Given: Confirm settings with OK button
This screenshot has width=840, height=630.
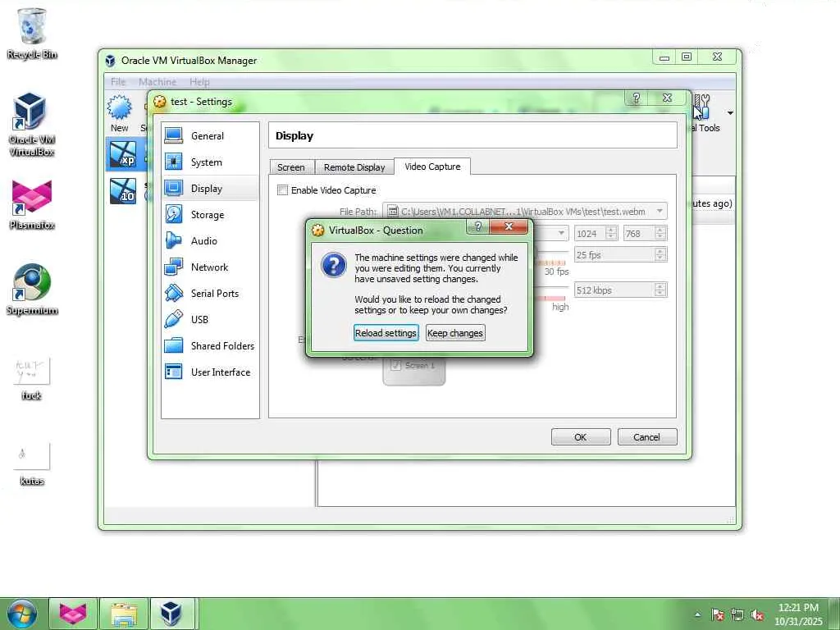Looking at the screenshot, I should pyautogui.click(x=581, y=437).
